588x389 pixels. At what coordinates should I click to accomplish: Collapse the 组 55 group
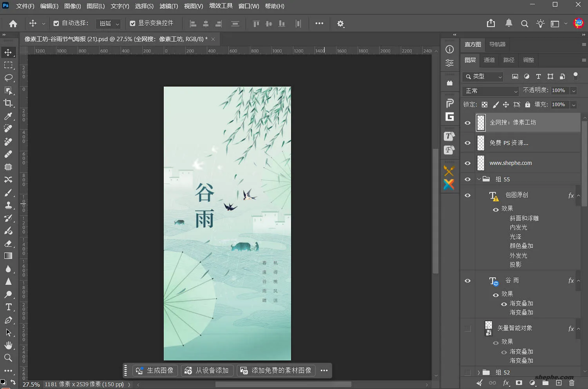479,179
